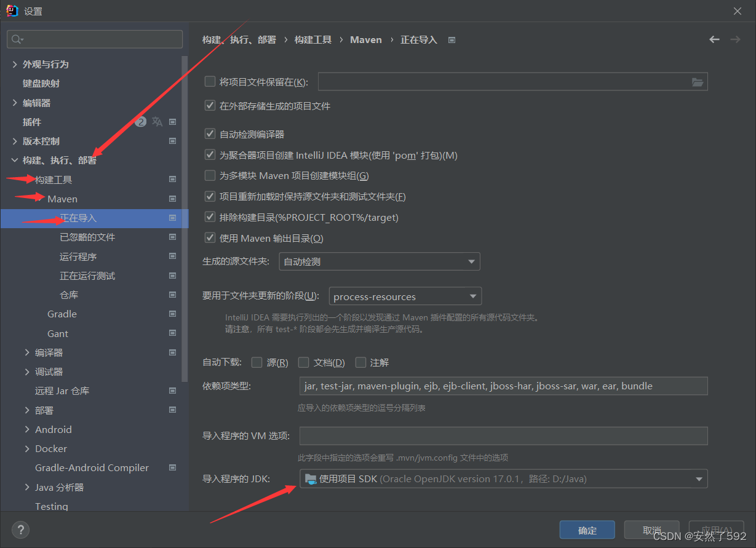756x548 pixels.
Task: Click 确定 button
Action: pyautogui.click(x=587, y=530)
